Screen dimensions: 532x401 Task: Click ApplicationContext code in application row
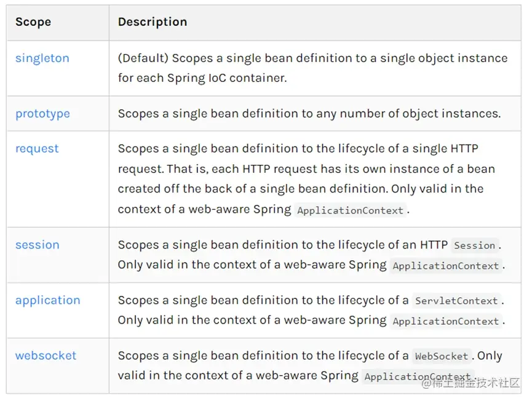[x=446, y=321]
